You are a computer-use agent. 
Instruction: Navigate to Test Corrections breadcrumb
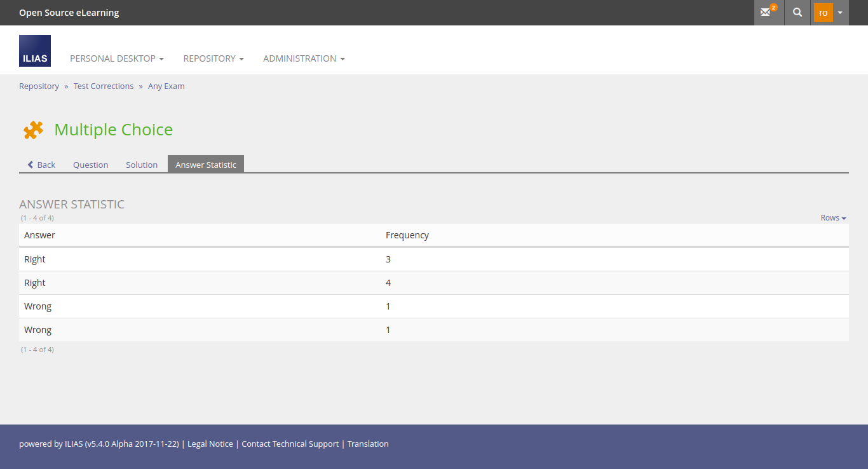click(104, 86)
